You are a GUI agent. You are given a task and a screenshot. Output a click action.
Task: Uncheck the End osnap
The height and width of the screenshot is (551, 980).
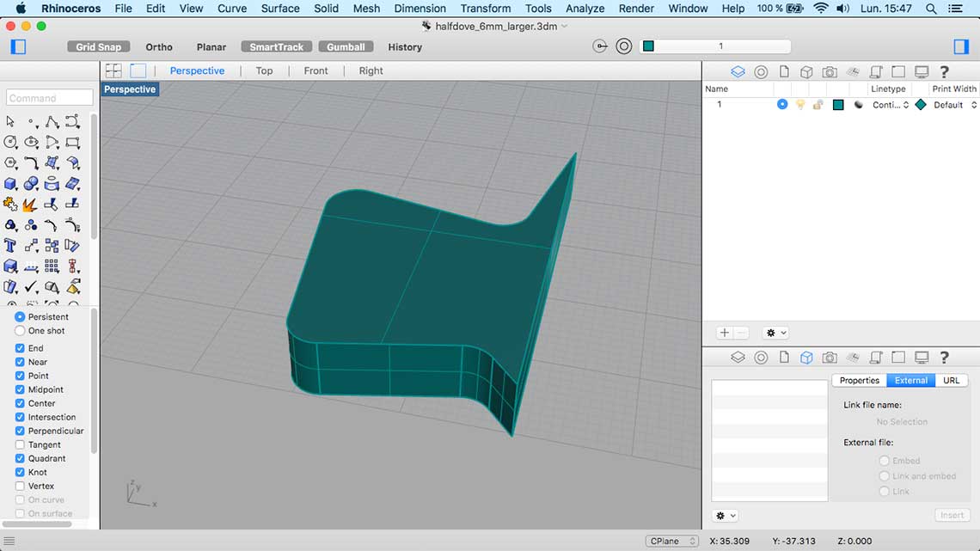point(20,348)
